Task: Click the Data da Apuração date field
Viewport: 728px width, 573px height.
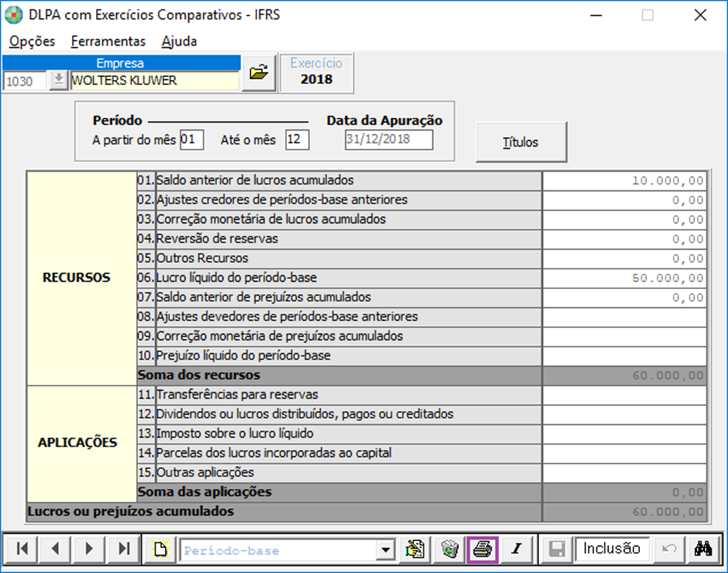Action: [389, 139]
